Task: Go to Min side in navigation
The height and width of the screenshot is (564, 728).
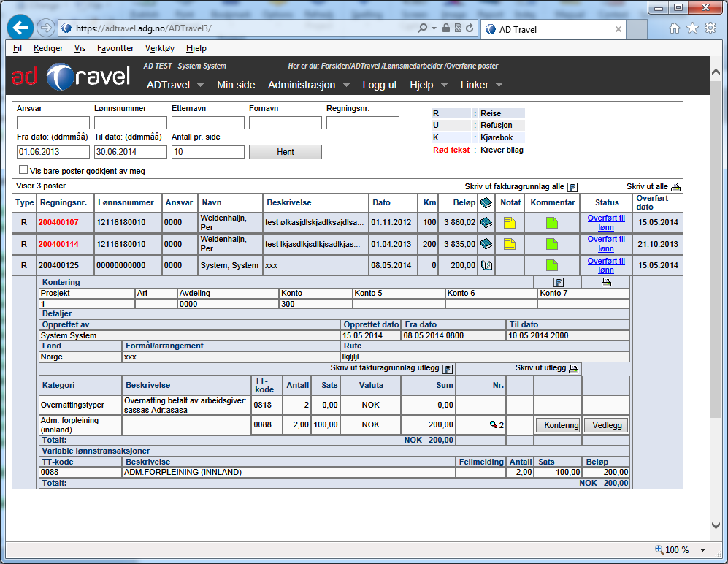Action: click(236, 85)
